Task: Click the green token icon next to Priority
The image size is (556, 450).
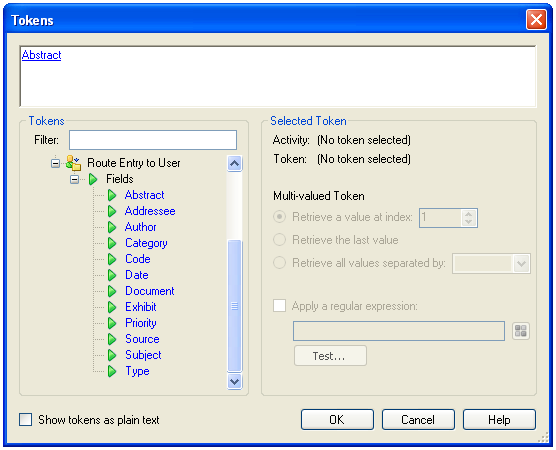Action: coord(112,323)
